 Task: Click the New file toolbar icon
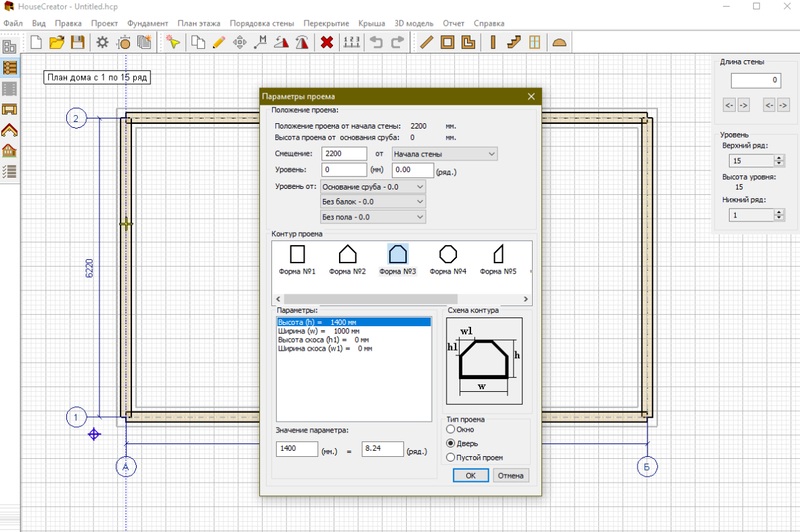(36, 42)
